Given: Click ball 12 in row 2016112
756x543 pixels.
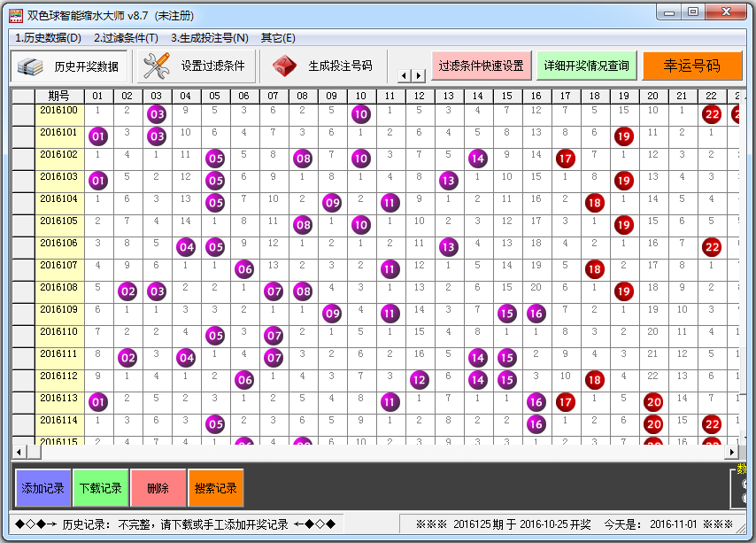Looking at the screenshot, I should (x=420, y=381).
